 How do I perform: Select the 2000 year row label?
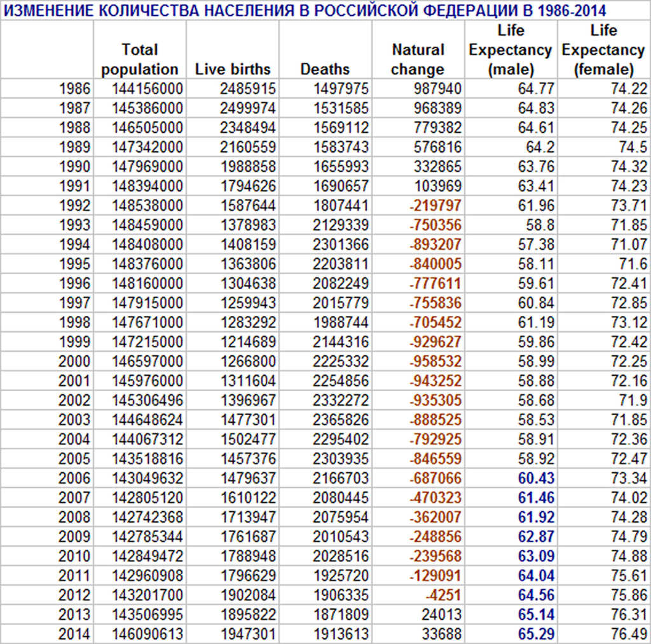pyautogui.click(x=74, y=361)
